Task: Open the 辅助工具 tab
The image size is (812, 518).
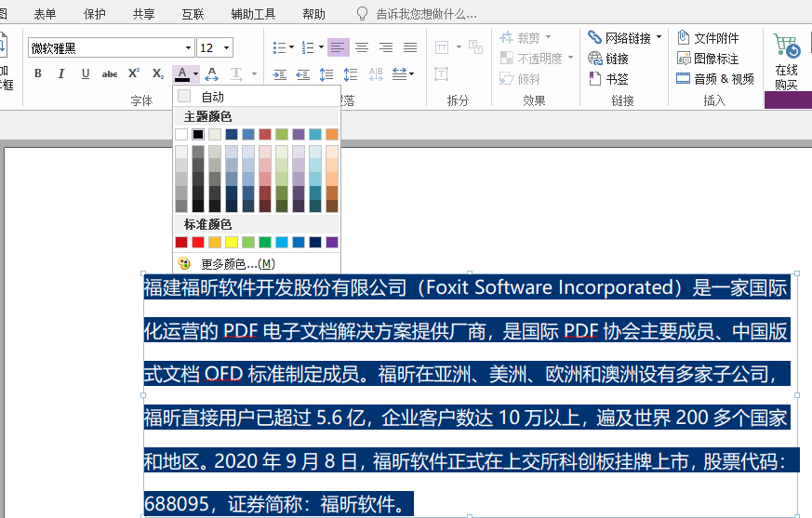Action: point(253,14)
